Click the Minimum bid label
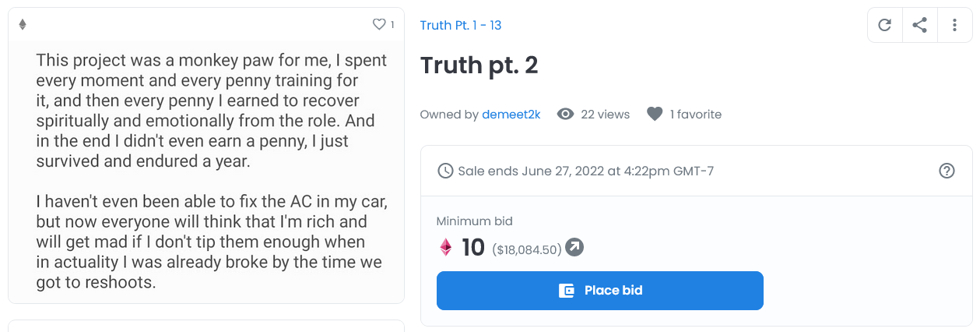 [474, 221]
